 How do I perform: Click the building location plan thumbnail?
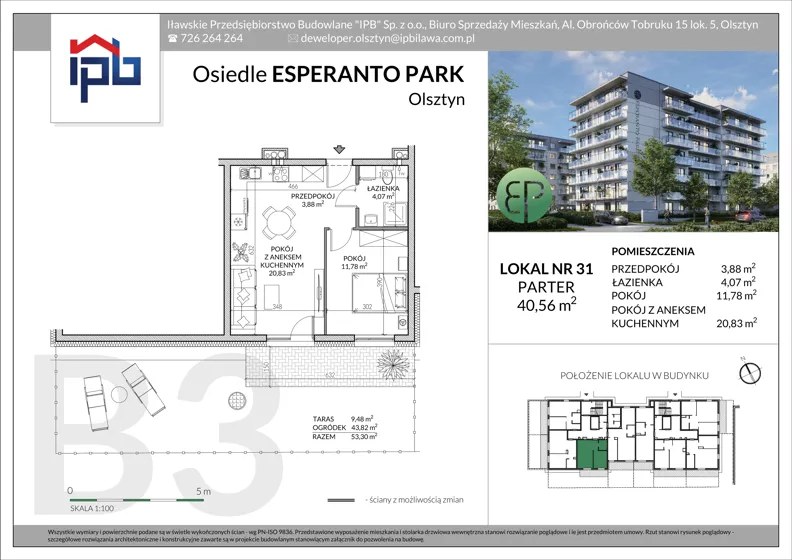pyautogui.click(x=633, y=442)
